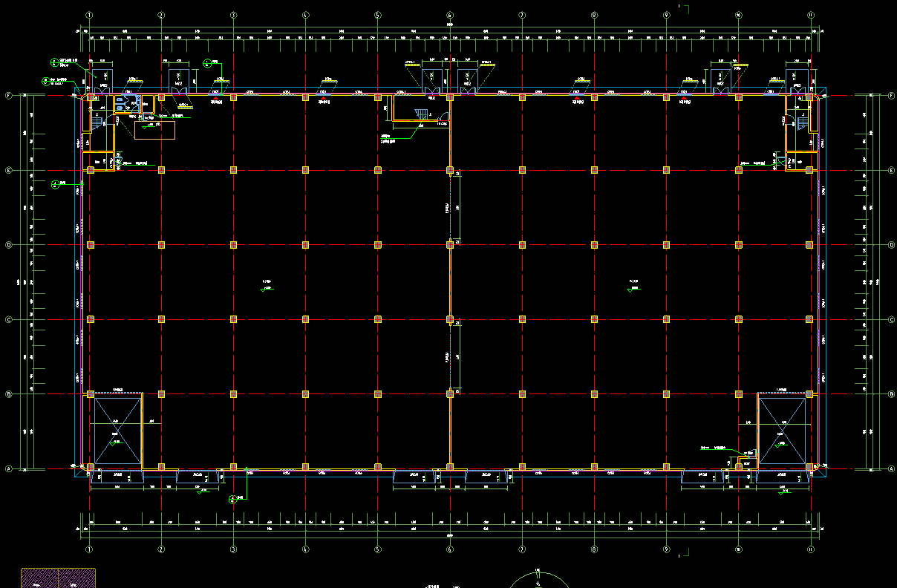Click the north arrow symbol at bottom
Viewport: 897px width, 588px height.
coord(538,578)
